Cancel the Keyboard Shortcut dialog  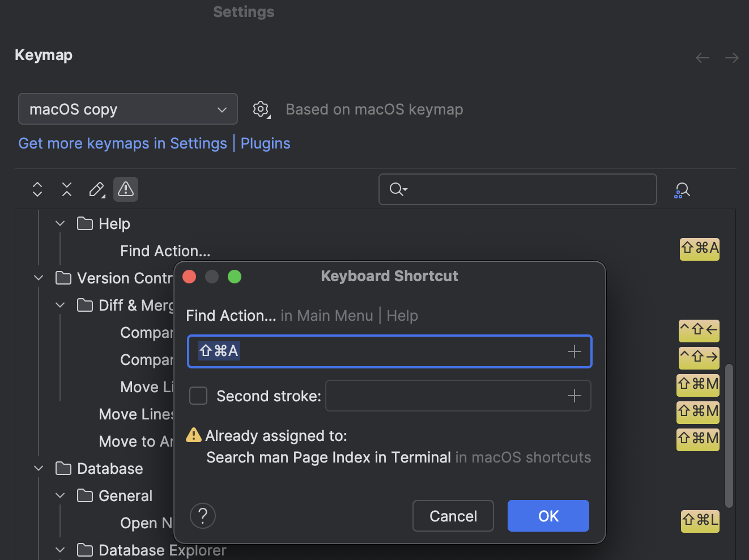point(453,516)
